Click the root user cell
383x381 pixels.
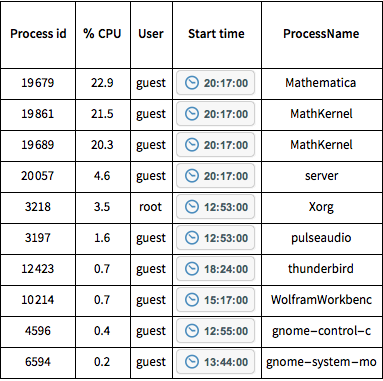150,207
